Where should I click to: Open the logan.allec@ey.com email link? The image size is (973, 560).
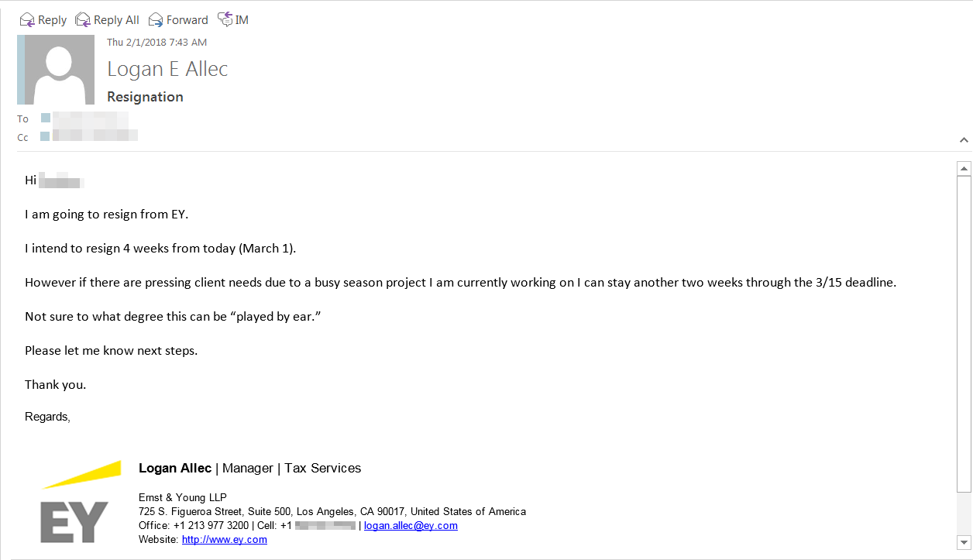coord(411,525)
